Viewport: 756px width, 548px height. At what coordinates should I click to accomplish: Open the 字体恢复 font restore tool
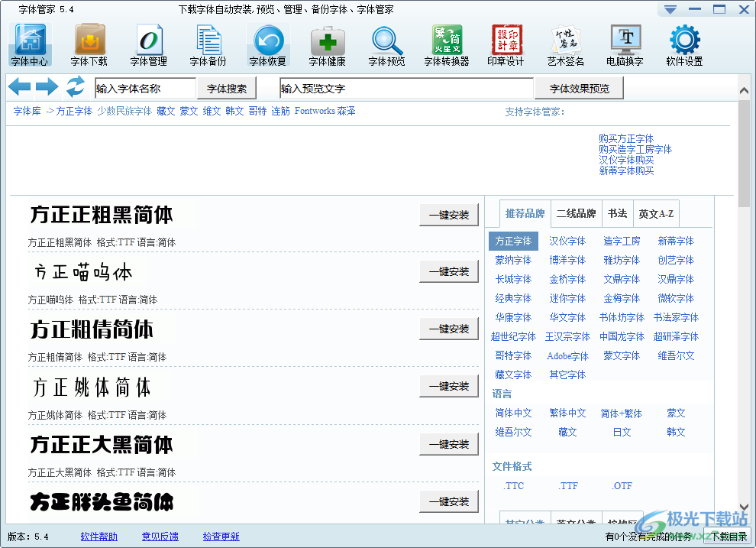click(x=267, y=44)
